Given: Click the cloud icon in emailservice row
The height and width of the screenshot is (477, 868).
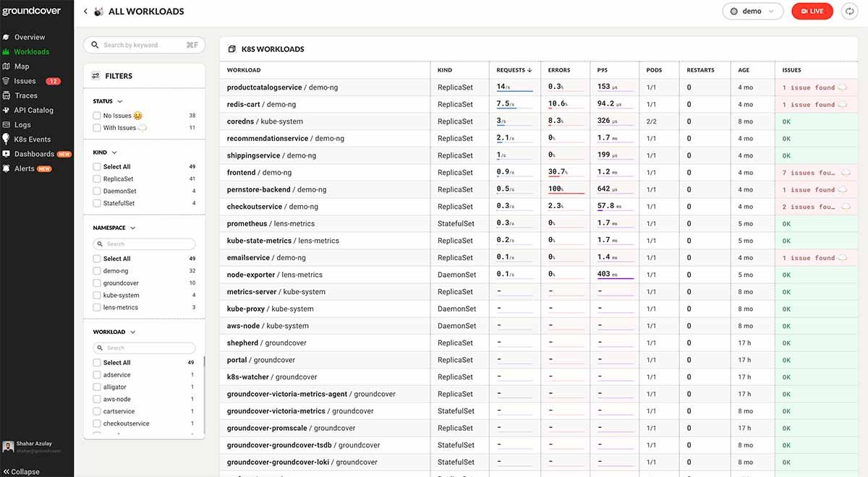Looking at the screenshot, I should click(x=842, y=258).
